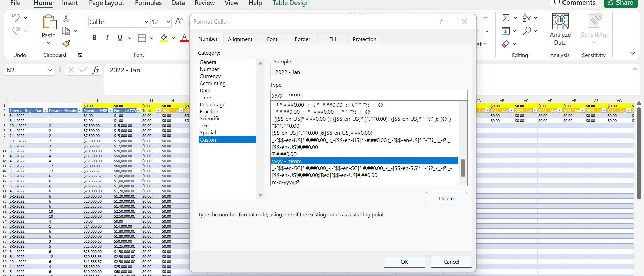Select the Percentage category
Viewport: 644px width, 276px height.
coord(212,105)
